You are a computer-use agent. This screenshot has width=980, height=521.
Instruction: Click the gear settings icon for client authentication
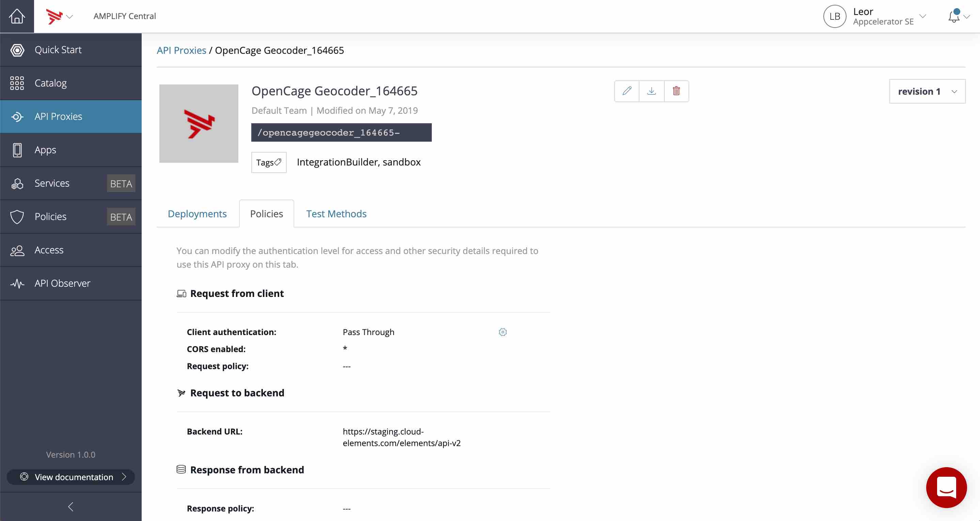(x=503, y=332)
